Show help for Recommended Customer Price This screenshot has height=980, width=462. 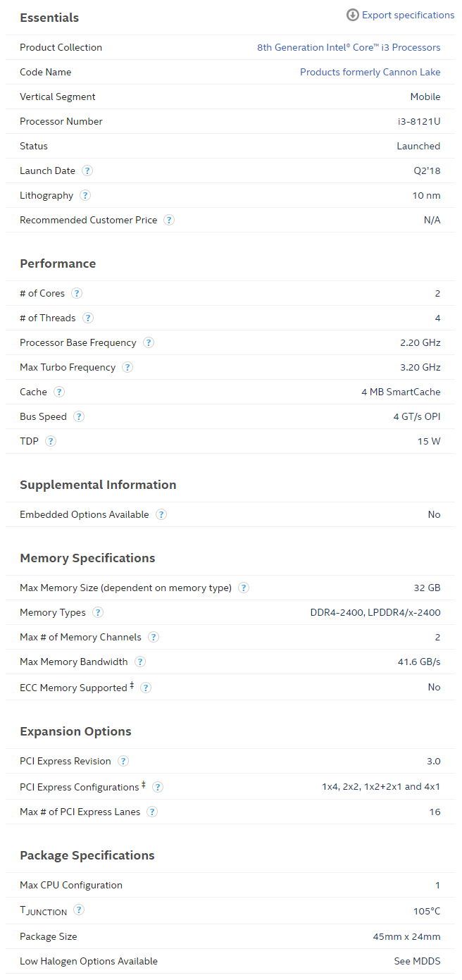click(x=169, y=220)
